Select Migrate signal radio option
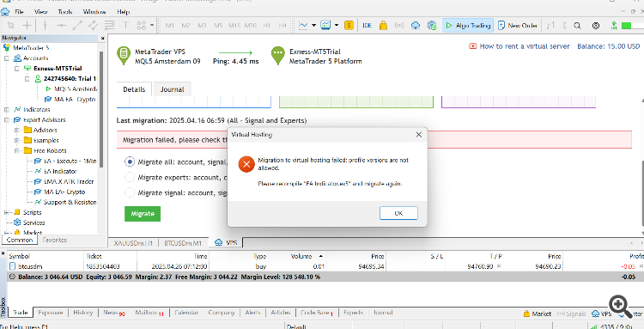The image size is (644, 329). point(130,192)
